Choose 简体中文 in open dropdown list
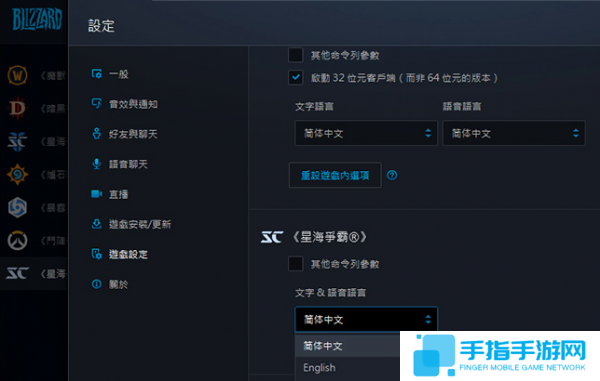Image resolution: width=600 pixels, height=381 pixels. pyautogui.click(x=347, y=345)
